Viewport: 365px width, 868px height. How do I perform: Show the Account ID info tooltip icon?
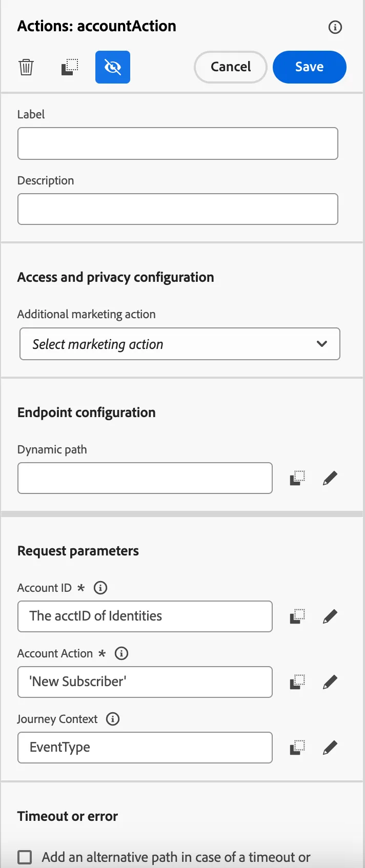[100, 588]
